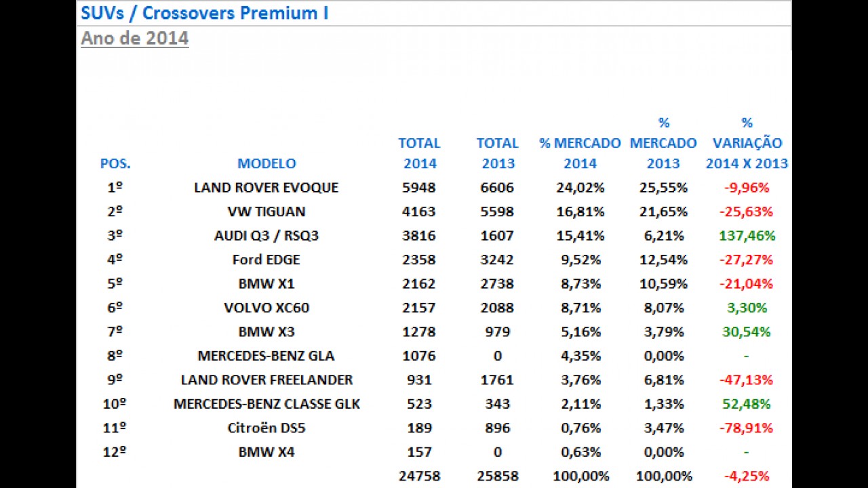Image resolution: width=868 pixels, height=488 pixels.
Task: Select Audi Q3 2014 total '3816'
Action: pyautogui.click(x=419, y=236)
